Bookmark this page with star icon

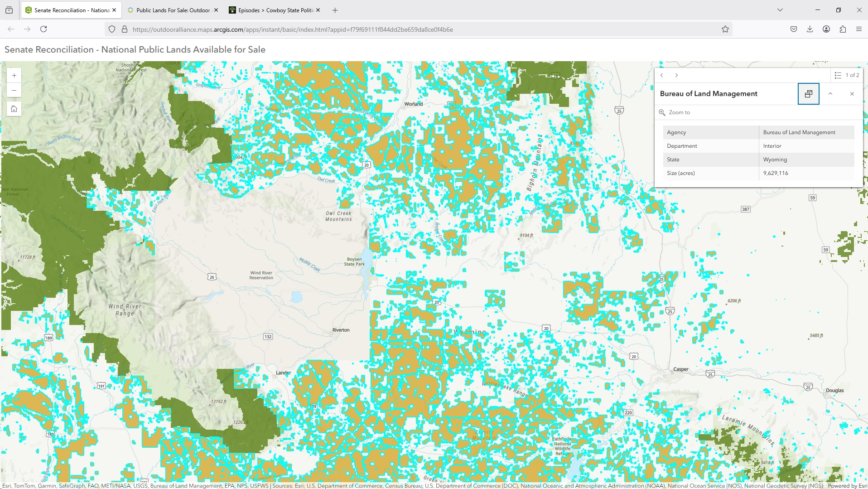click(x=725, y=29)
